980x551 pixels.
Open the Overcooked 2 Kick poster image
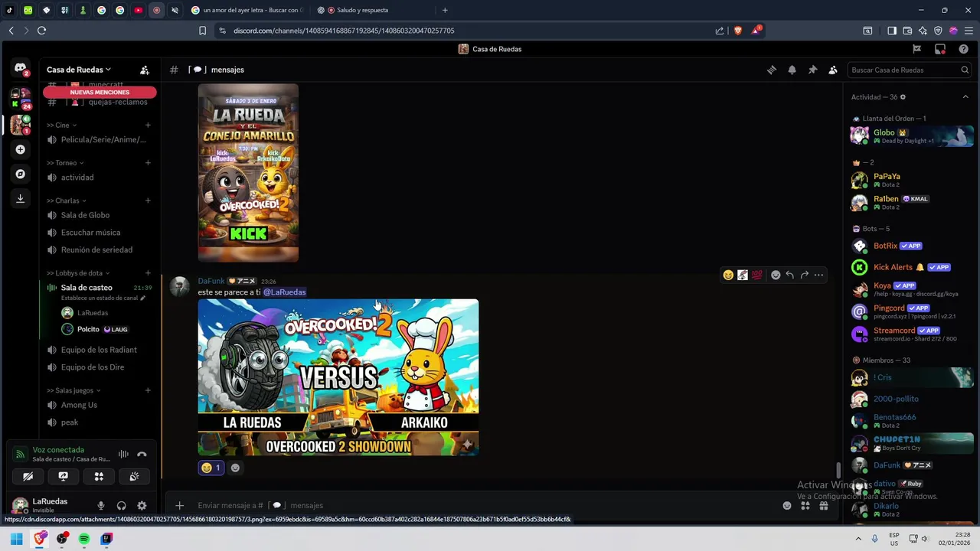[248, 173]
